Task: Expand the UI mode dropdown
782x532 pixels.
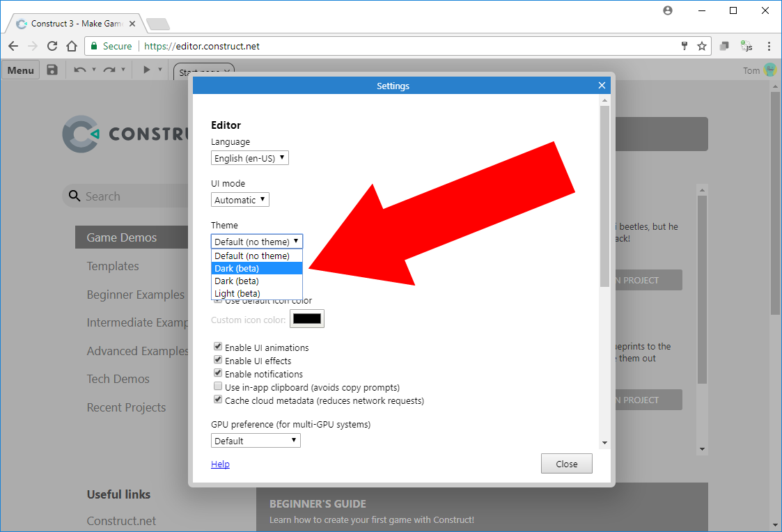Action: coord(240,200)
